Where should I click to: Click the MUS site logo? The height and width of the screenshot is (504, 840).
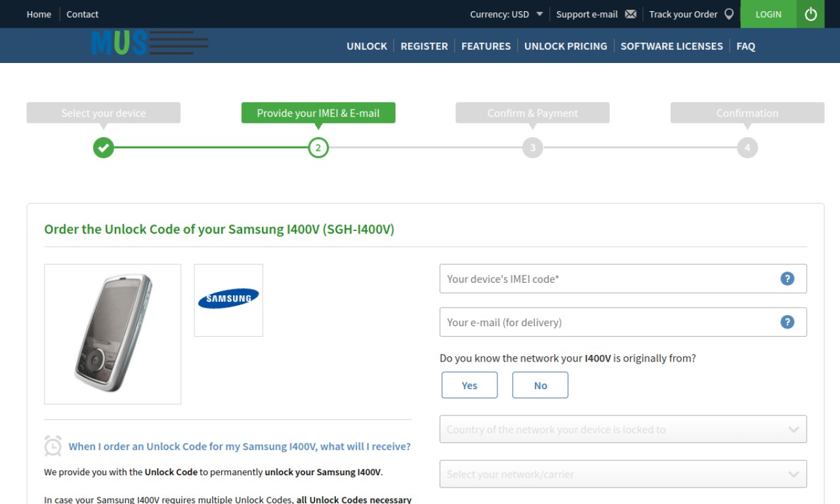pyautogui.click(x=150, y=43)
